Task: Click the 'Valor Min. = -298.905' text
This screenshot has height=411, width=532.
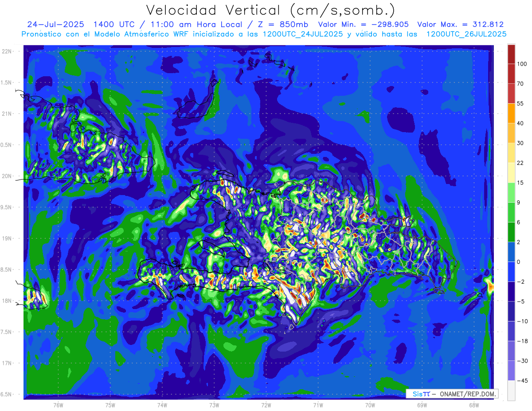Action: (364, 25)
